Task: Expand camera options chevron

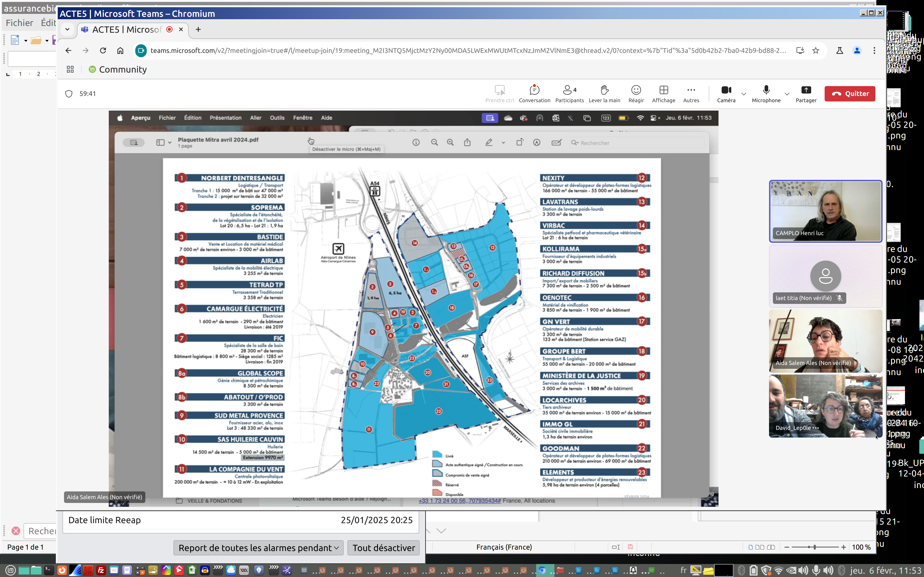Action: 743,94
